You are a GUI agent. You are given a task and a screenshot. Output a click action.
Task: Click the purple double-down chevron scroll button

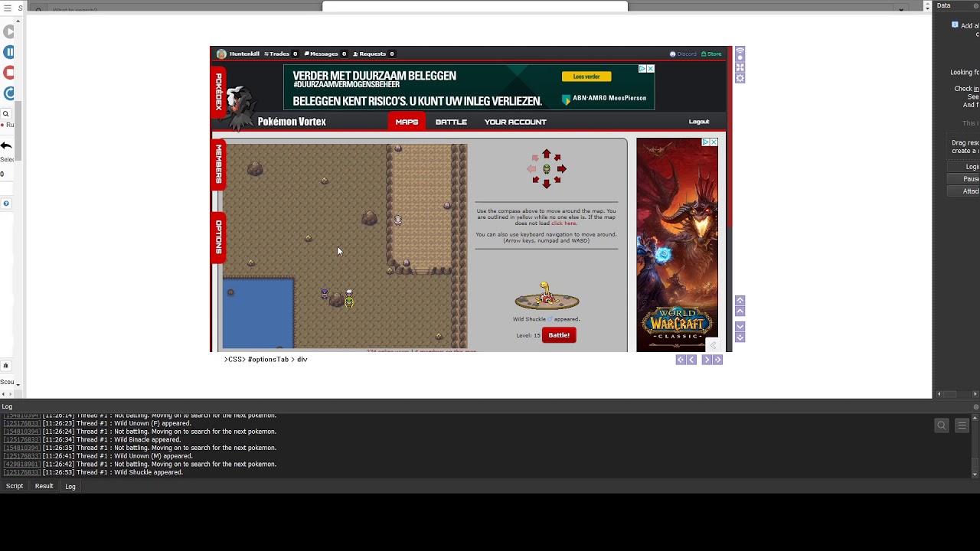[740, 337]
